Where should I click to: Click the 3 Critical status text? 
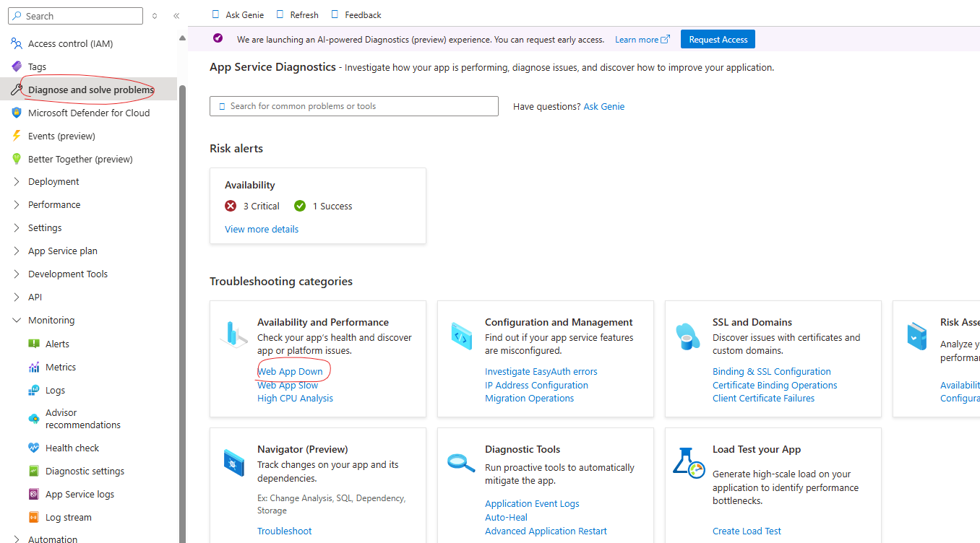[x=261, y=206]
